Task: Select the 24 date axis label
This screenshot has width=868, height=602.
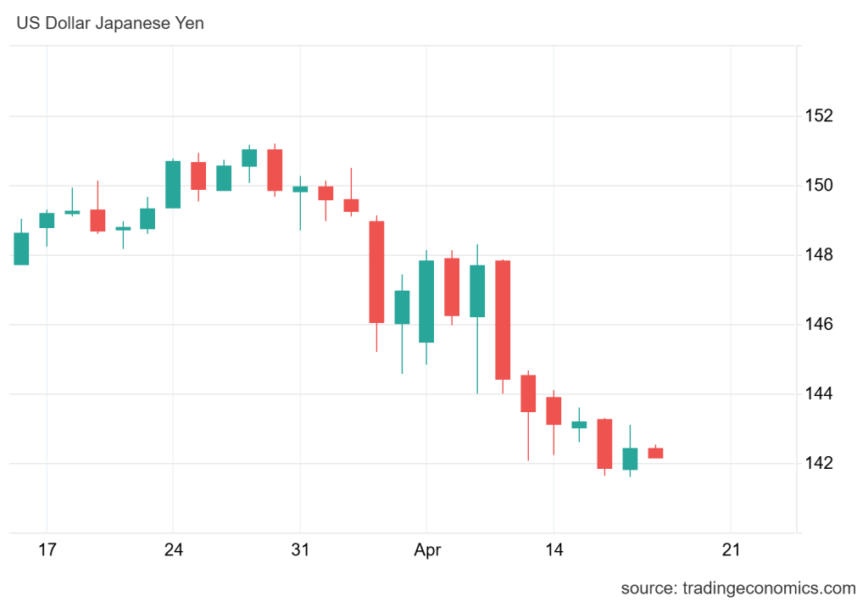Action: pos(173,549)
